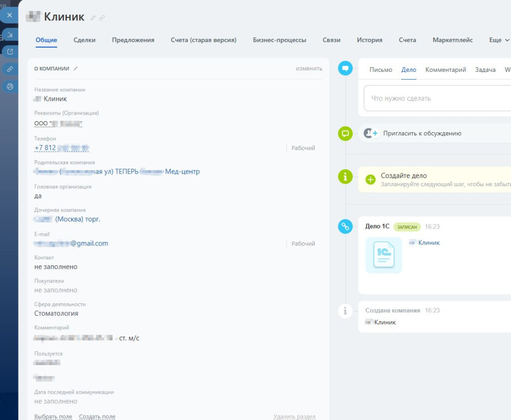511x420 pixels.
Task: Click 'Создайте дело' heading
Action: coord(404,176)
